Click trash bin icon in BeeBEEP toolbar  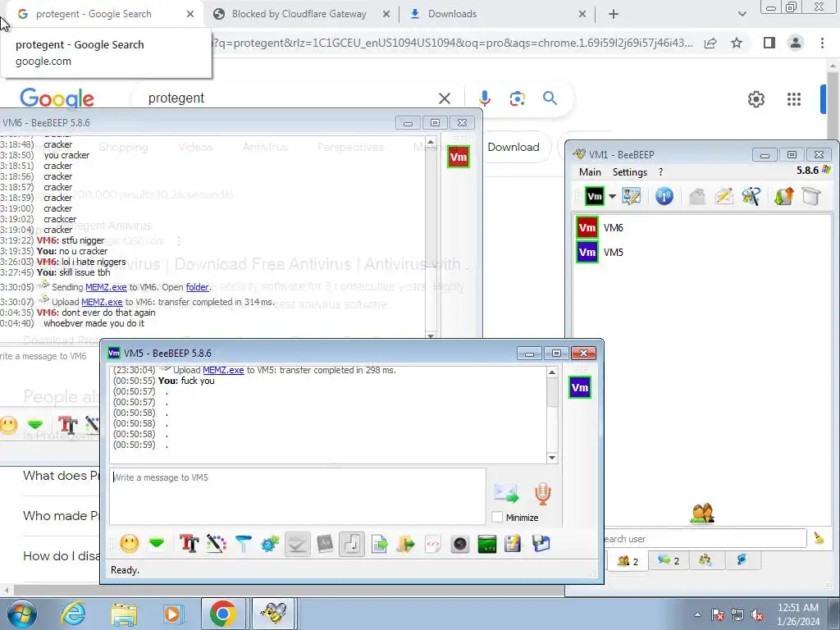811,196
